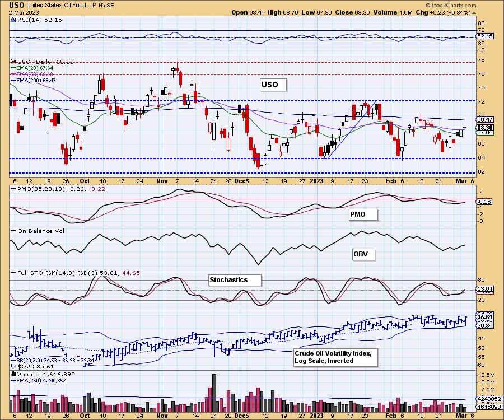Click the USO ticker symbol in the header

(16, 5)
